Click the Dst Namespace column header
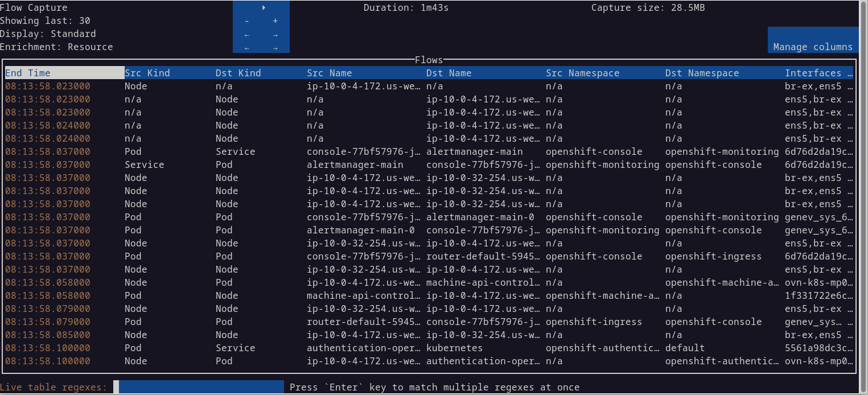 tap(702, 73)
